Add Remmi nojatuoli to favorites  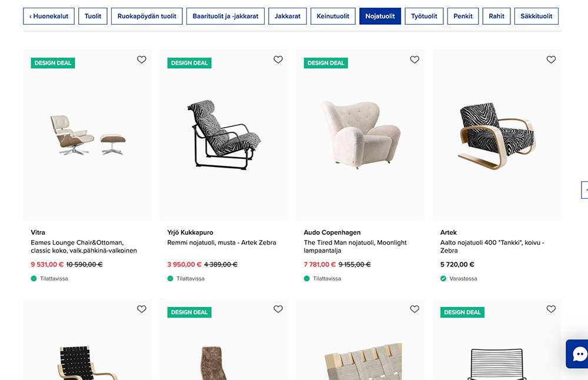click(x=278, y=59)
